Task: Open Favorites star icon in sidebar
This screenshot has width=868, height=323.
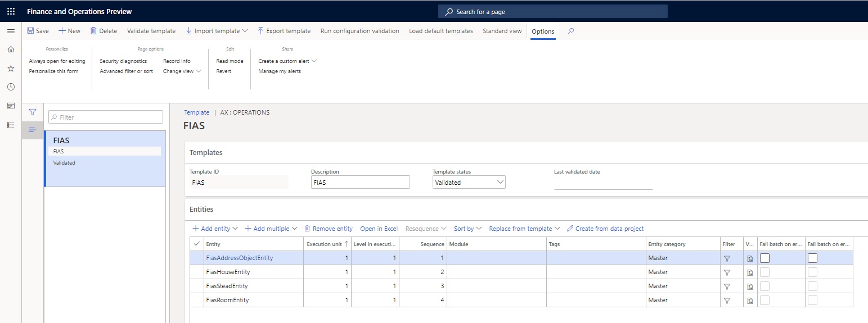Action: coord(11,68)
